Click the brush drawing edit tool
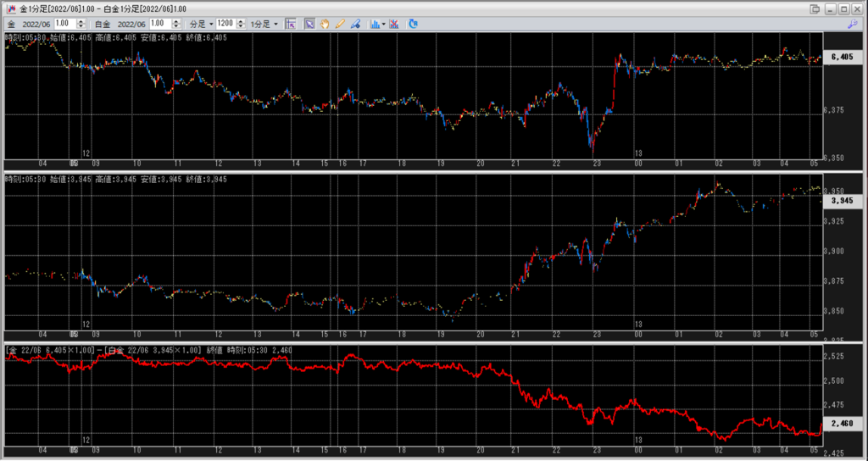Screen dimensions: 868x461 click(355, 24)
